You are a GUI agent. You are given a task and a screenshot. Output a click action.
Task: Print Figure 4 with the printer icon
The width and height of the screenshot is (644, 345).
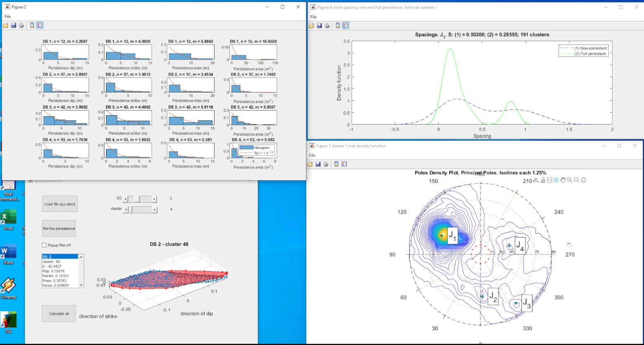(x=327, y=26)
